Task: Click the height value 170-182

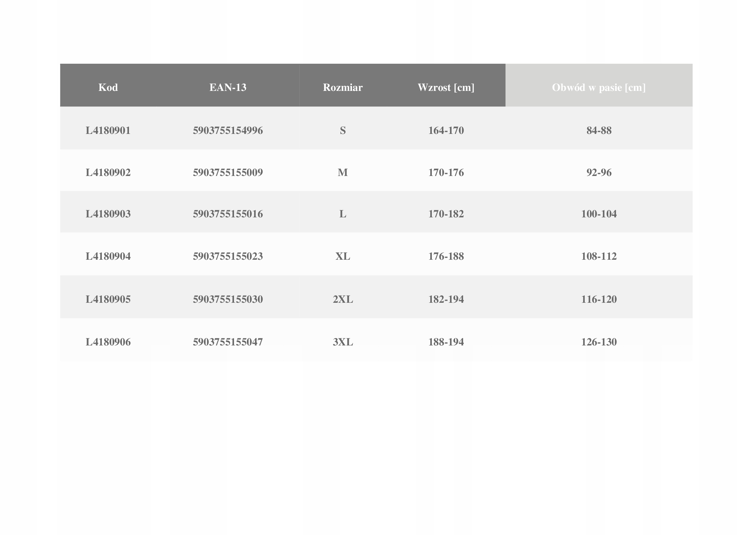Action: (x=446, y=214)
